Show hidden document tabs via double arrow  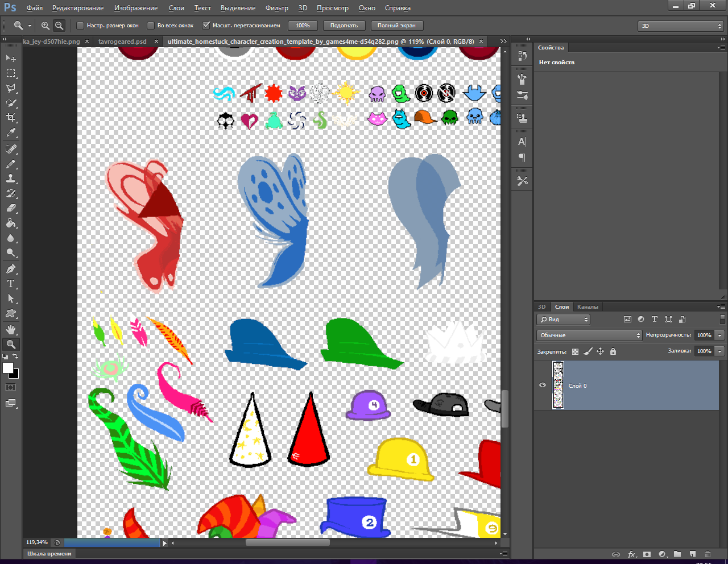tap(503, 42)
